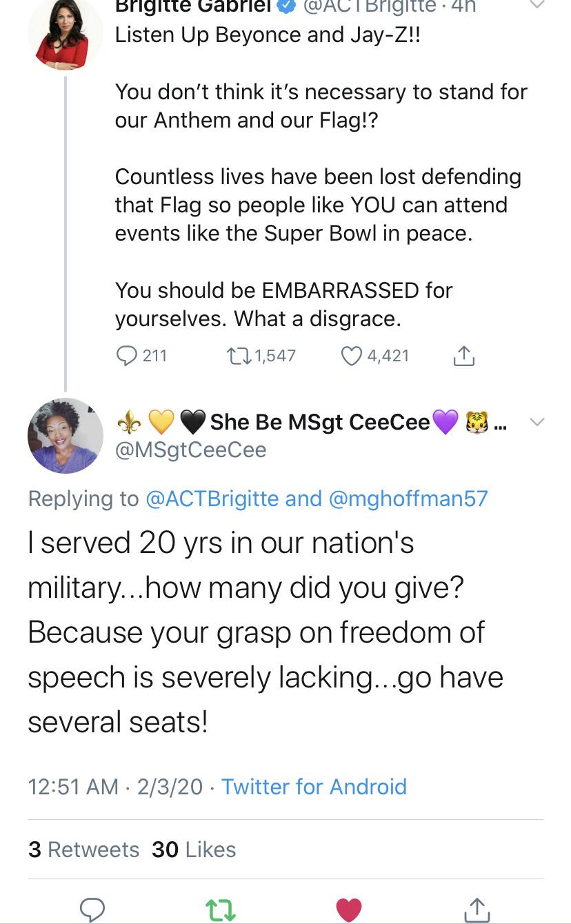Screen dimensions: 571x924
Task: Tap the bottom share icon of reply
Action: [x=477, y=909]
